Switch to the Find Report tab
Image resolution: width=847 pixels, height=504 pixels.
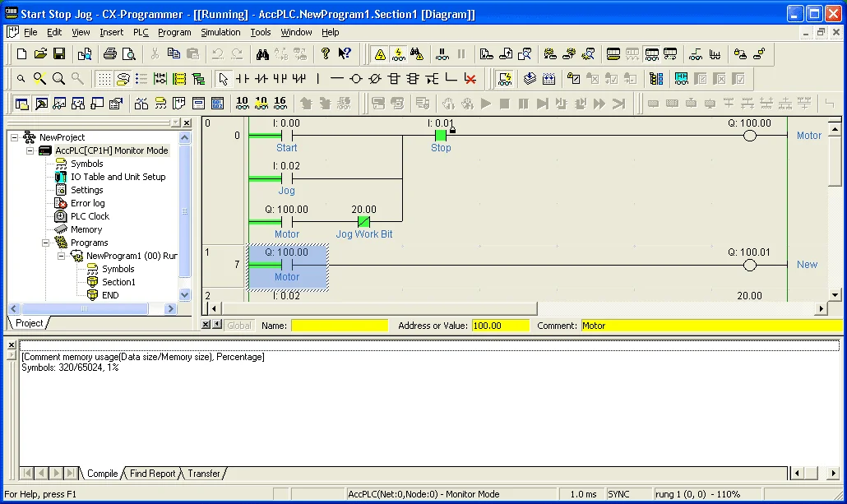coord(152,474)
